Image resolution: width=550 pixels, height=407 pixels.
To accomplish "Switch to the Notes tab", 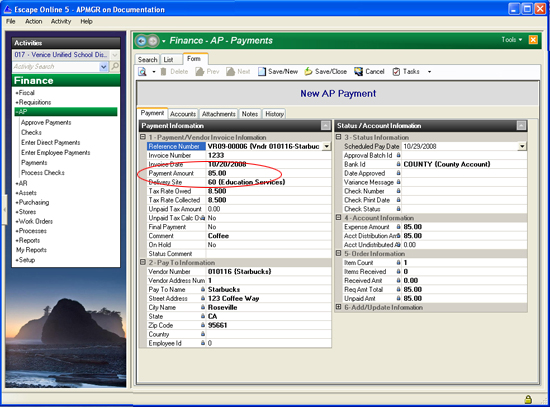I will [x=250, y=114].
